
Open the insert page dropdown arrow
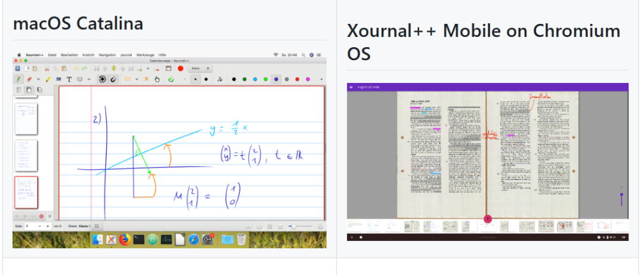(148, 68)
